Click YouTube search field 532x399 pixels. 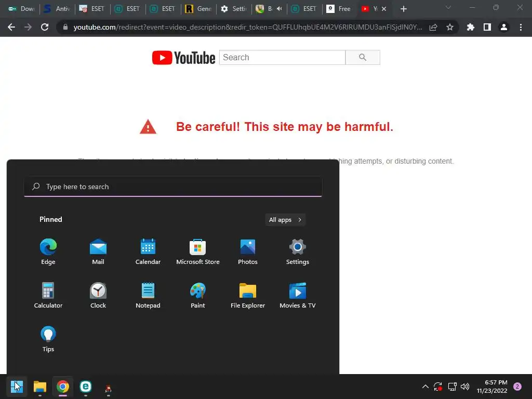pos(282,57)
